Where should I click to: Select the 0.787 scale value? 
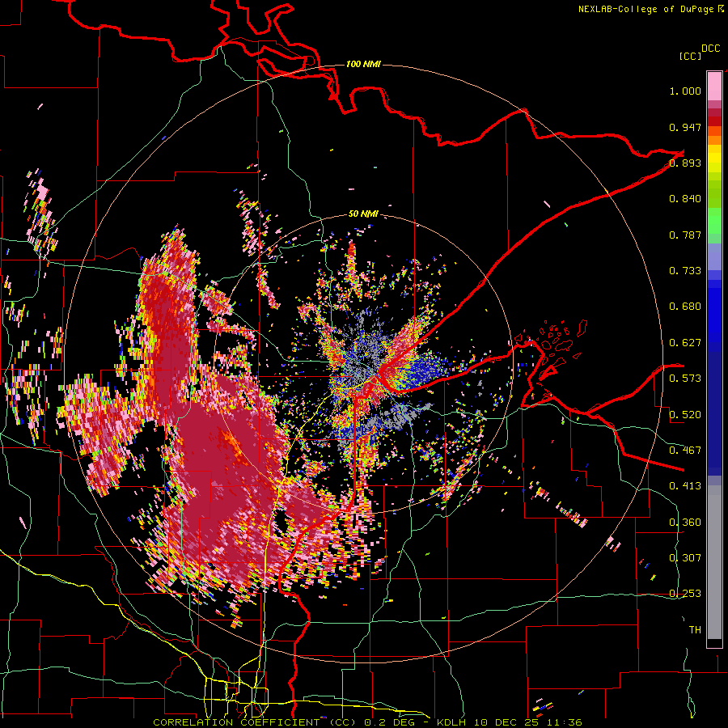(x=685, y=235)
